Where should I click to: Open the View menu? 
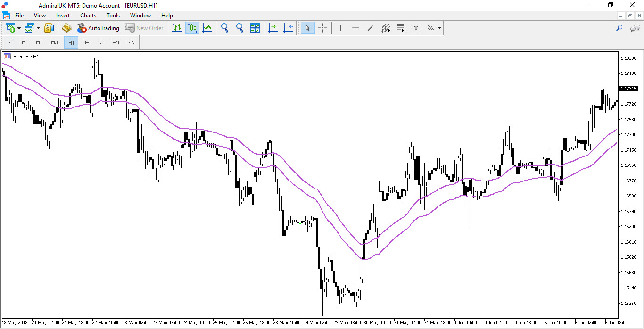tap(40, 16)
